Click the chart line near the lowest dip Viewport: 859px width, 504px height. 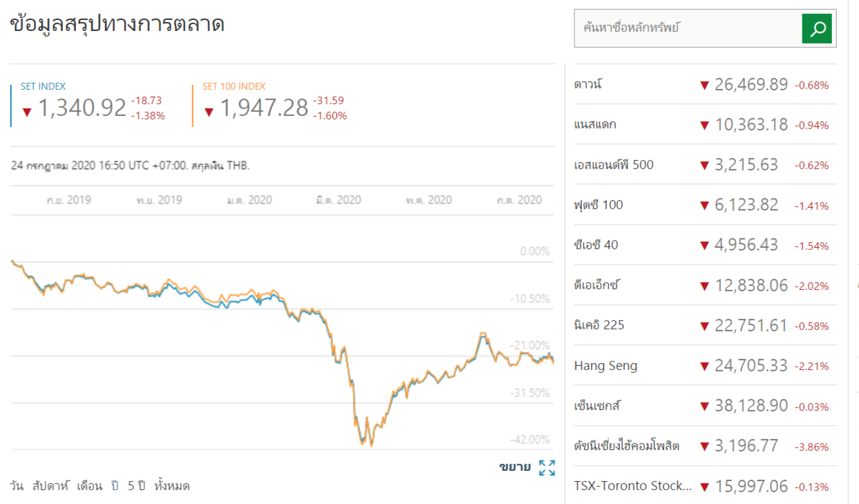(362, 440)
